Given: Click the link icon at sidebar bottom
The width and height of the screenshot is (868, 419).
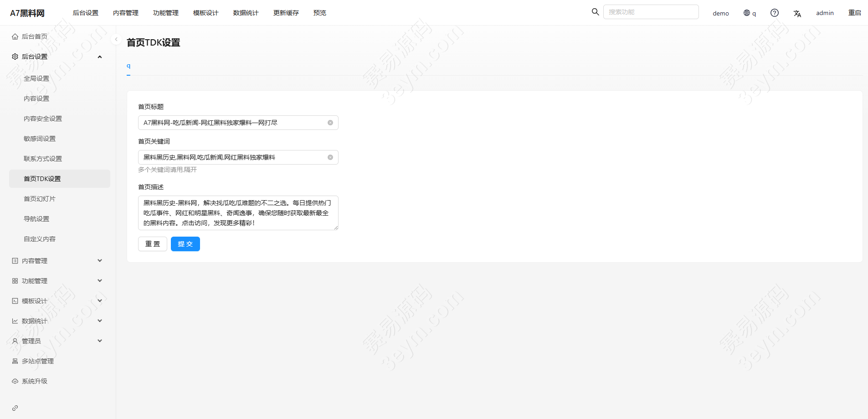Looking at the screenshot, I should [15, 408].
